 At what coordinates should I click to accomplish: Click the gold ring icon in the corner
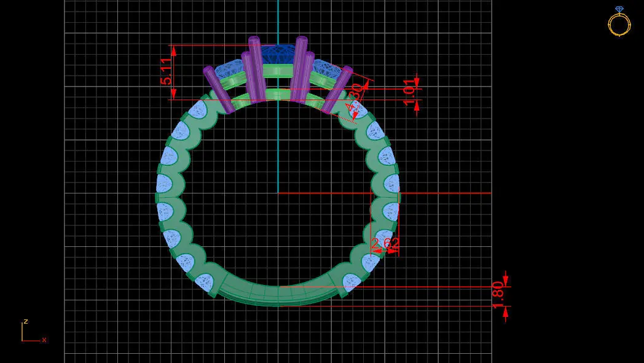coord(619,21)
